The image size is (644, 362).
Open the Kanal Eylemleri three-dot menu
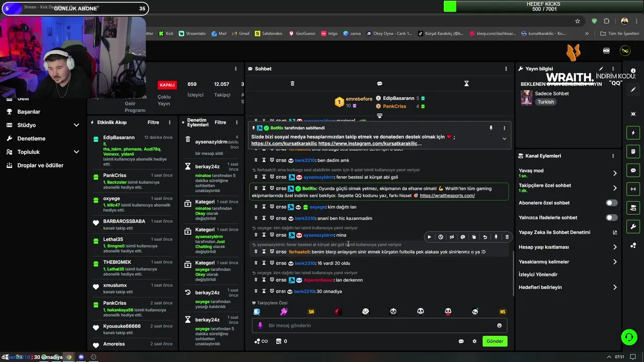pos(613,156)
